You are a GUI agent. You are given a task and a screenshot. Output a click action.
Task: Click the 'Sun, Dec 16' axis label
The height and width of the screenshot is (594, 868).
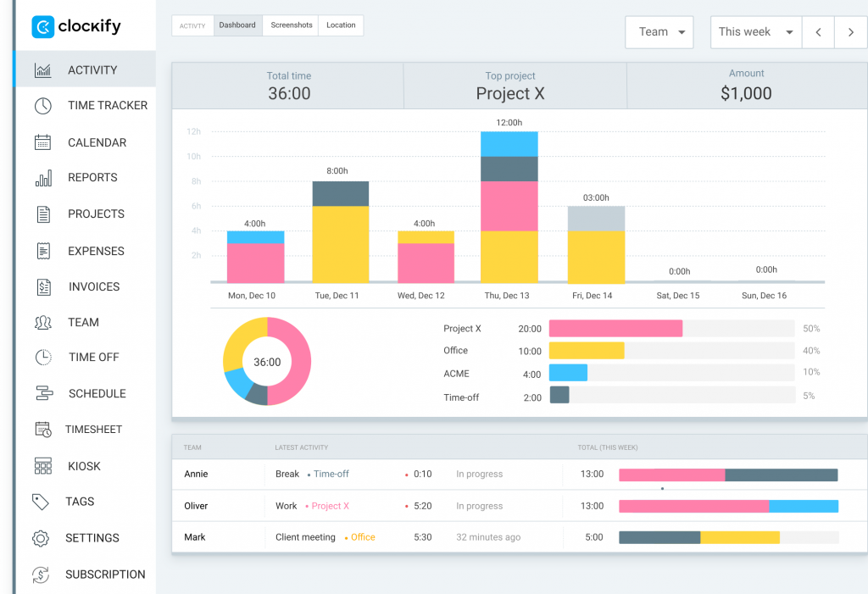pos(764,296)
